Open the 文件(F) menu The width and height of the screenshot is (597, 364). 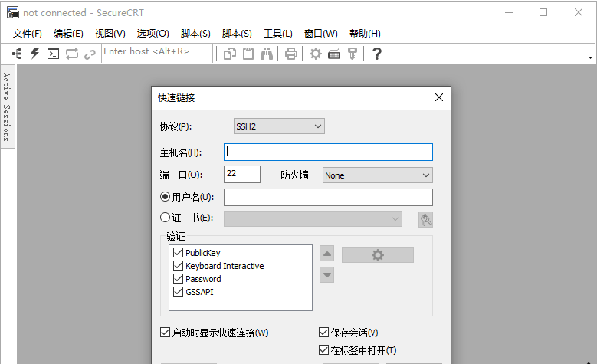tap(28, 33)
